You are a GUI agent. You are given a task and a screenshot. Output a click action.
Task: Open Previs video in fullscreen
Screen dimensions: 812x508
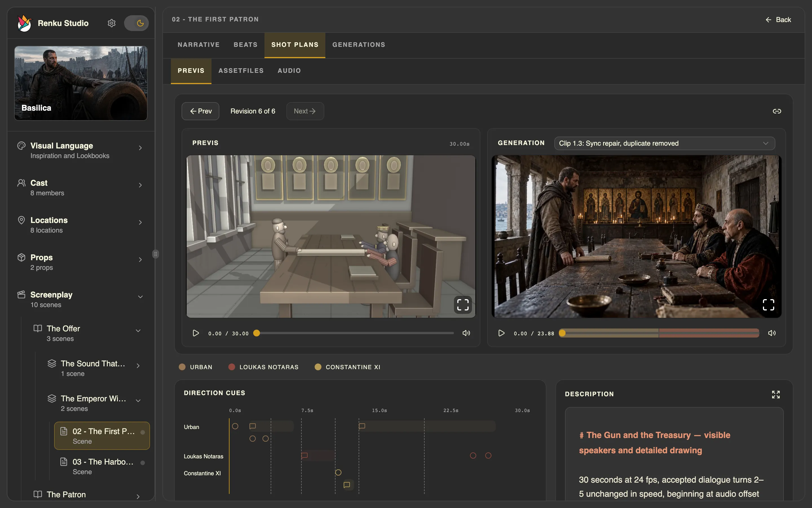click(x=463, y=305)
